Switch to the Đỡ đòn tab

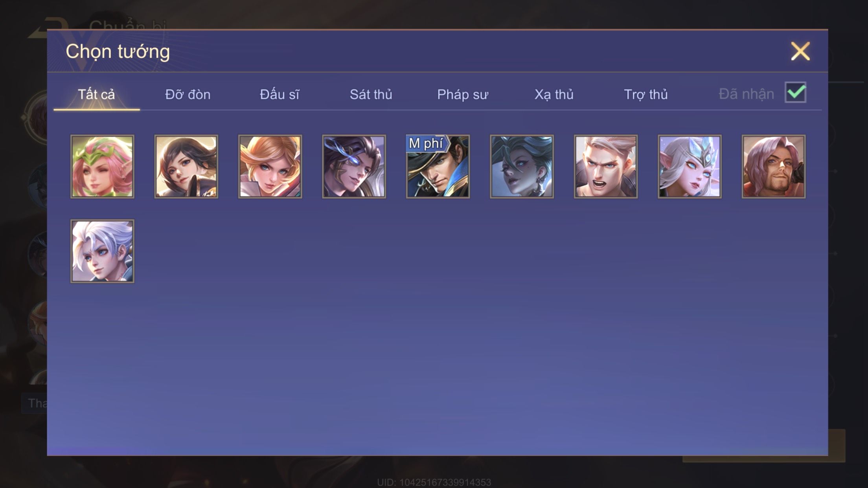188,94
